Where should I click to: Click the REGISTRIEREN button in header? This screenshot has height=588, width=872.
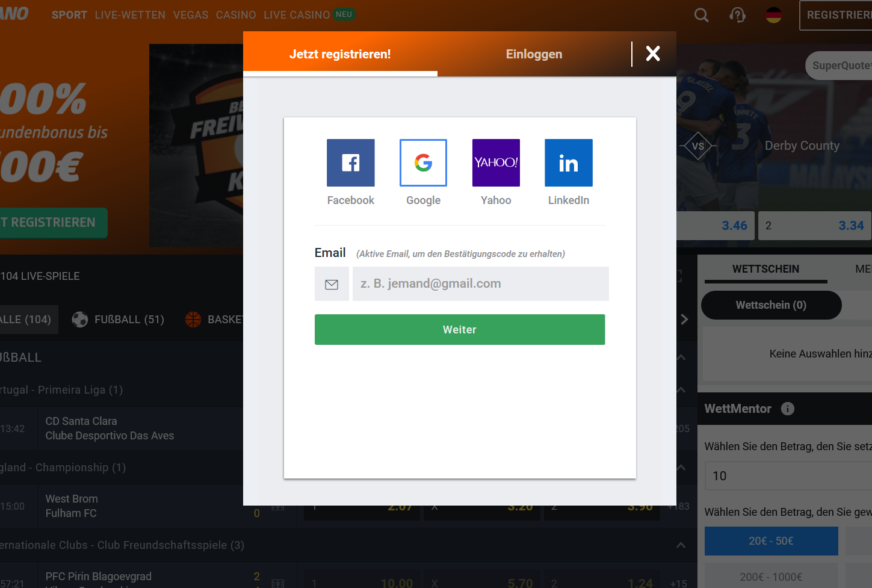pos(835,15)
